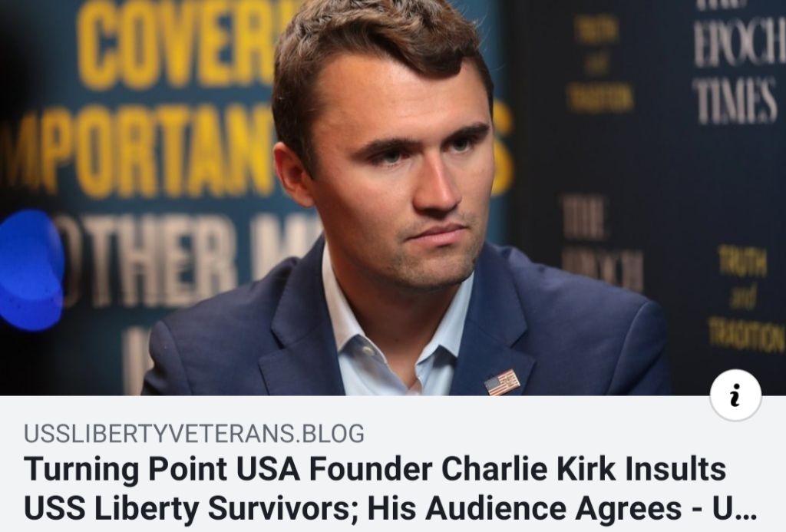Click the yellow Truth and Tradition text
This screenshot has width=786, height=532.
(x=745, y=299)
